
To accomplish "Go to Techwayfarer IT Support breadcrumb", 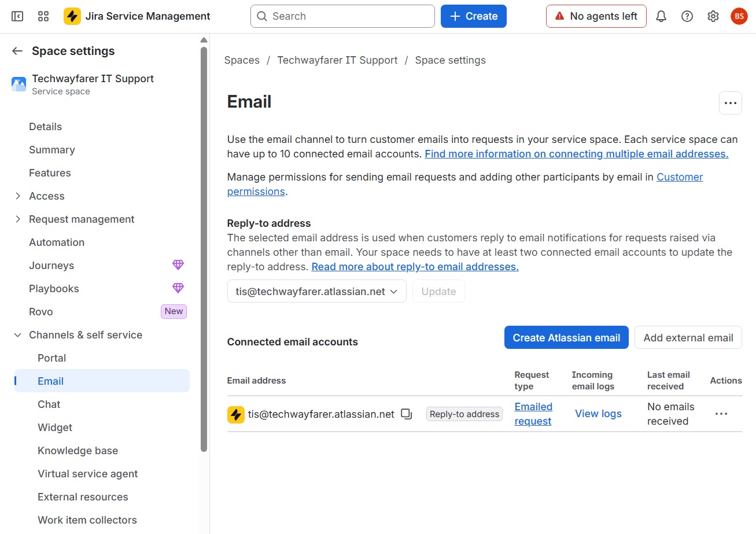I will tap(337, 60).
